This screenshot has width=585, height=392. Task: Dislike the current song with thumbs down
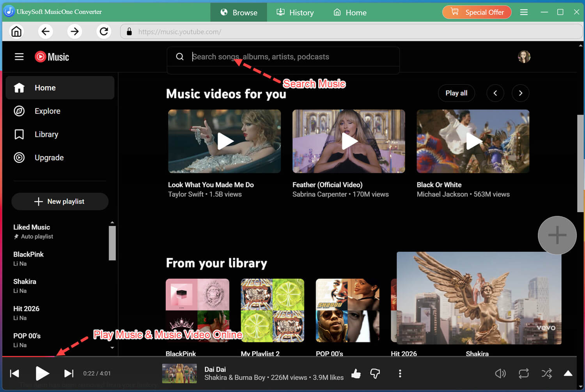(375, 374)
